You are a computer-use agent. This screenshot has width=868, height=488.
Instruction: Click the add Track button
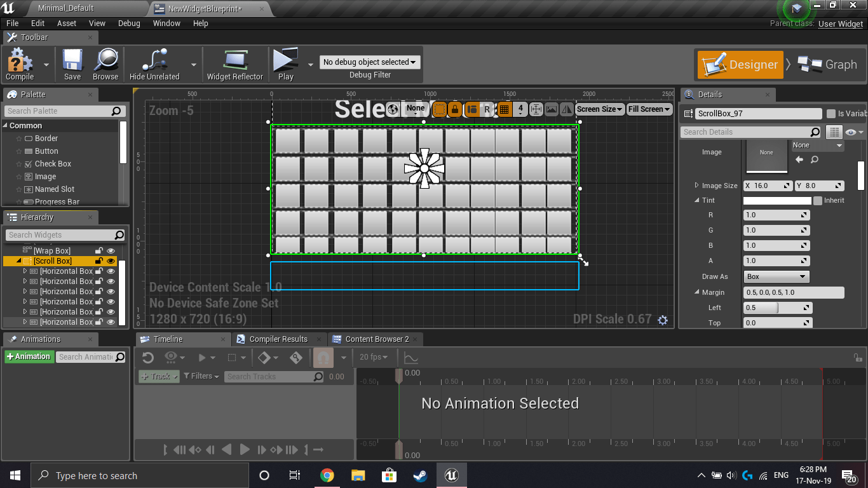click(x=159, y=377)
